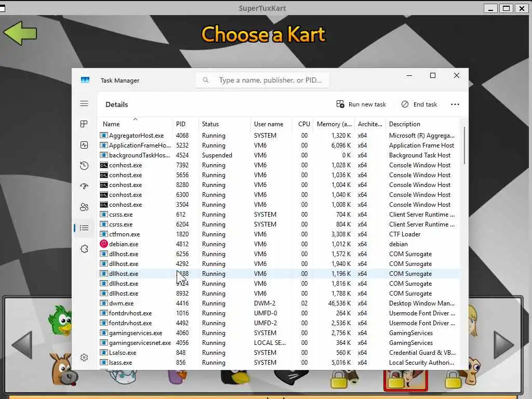Image resolution: width=532 pixels, height=399 pixels.
Task: Sort by the Status column header
Action: tap(224, 124)
